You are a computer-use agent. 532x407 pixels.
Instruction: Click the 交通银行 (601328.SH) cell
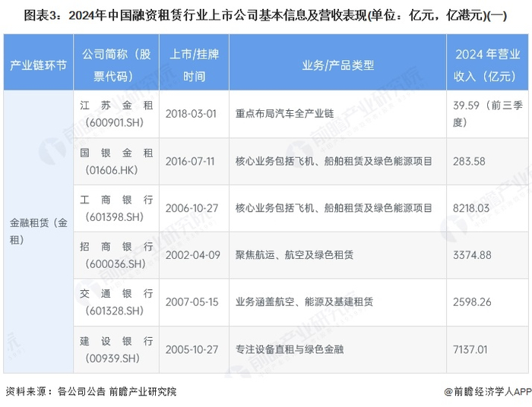coord(116,302)
